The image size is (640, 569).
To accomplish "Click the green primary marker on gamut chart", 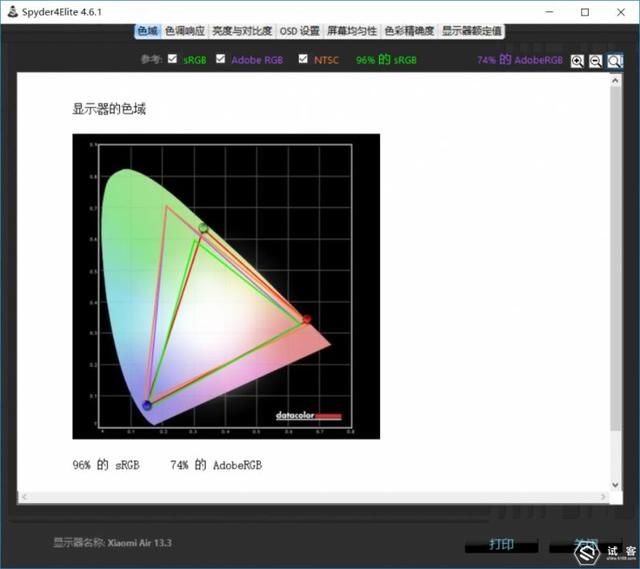I will [x=203, y=228].
